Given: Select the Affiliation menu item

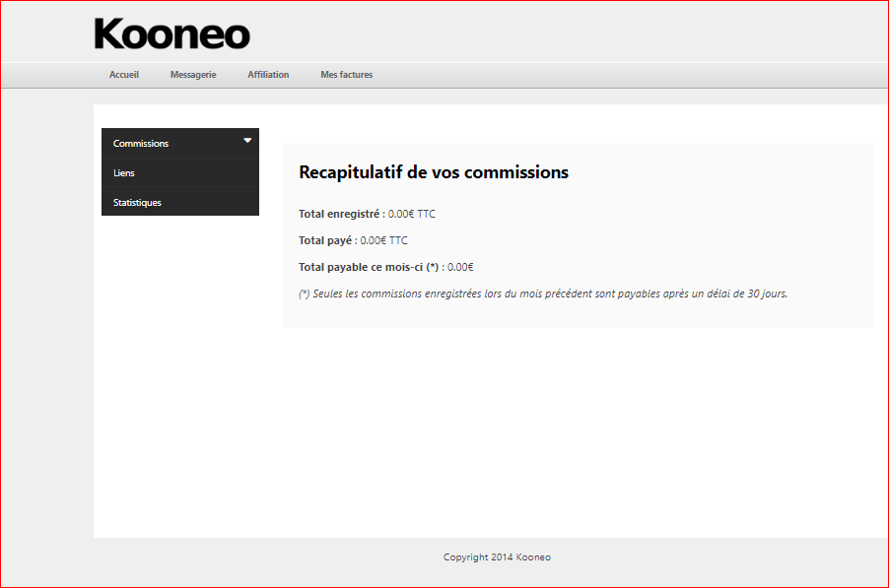Looking at the screenshot, I should (268, 75).
